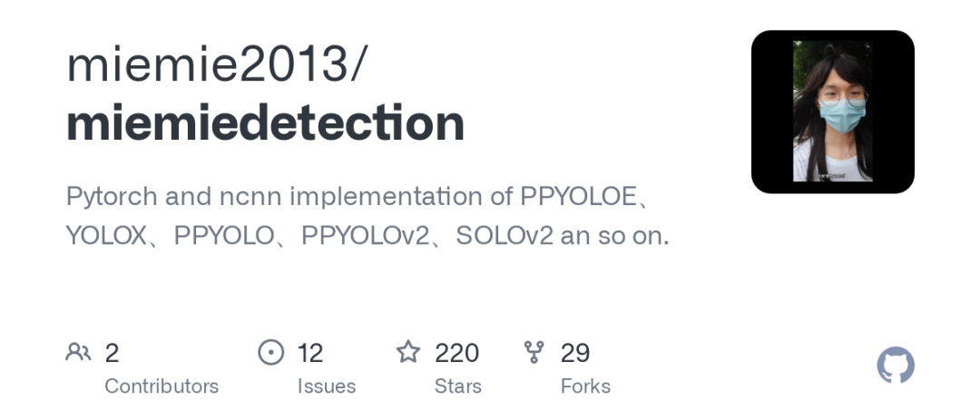Viewport: 980px width, 420px height.
Task: Open the repository owner's avatar image
Action: pos(833,112)
